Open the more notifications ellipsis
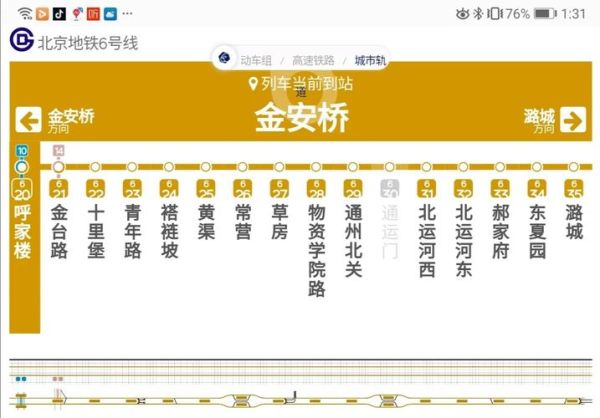 127,14
